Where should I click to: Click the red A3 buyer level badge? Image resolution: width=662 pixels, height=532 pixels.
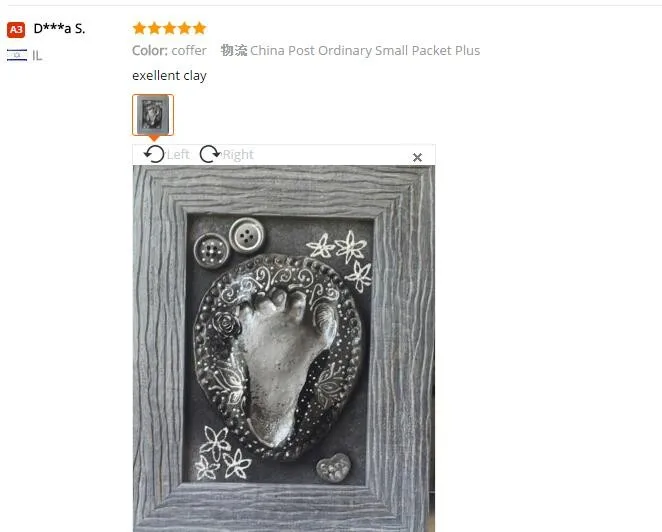tap(16, 30)
